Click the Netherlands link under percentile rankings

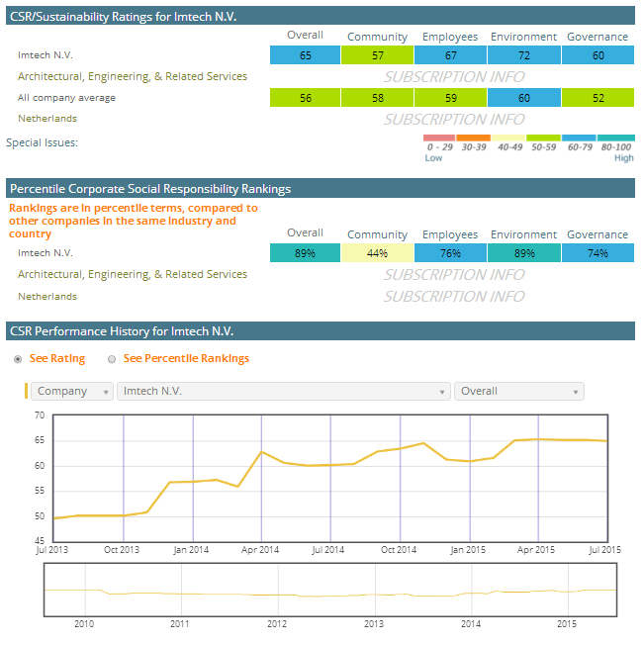click(47, 297)
